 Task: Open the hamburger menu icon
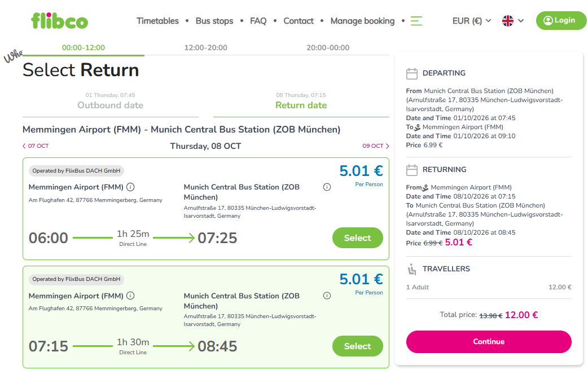point(416,21)
